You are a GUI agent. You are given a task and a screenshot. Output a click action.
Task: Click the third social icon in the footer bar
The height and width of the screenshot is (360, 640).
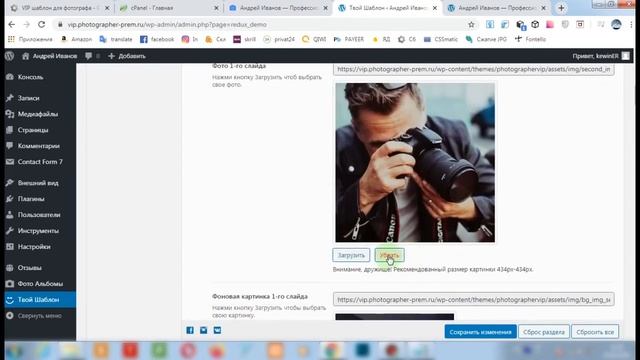(217, 330)
